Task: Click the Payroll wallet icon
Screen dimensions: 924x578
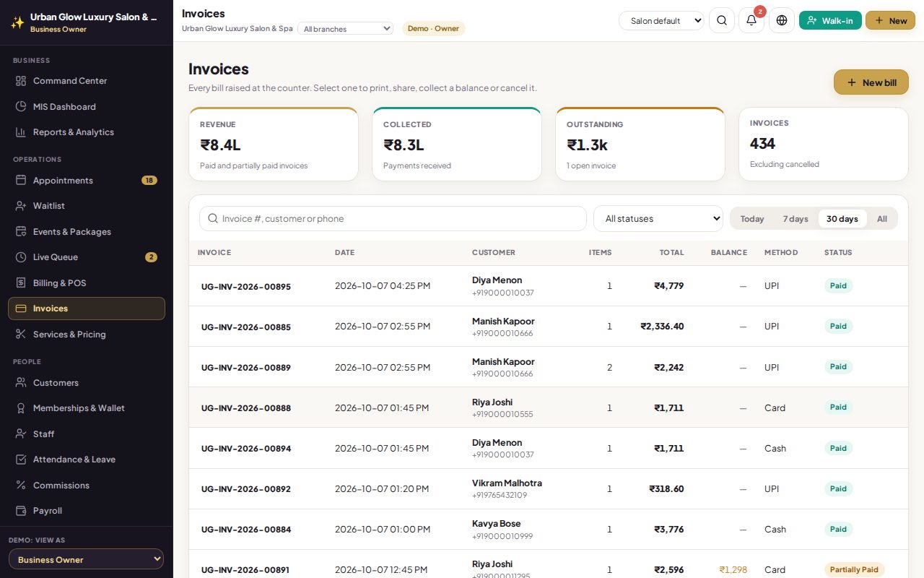Action: [x=21, y=511]
